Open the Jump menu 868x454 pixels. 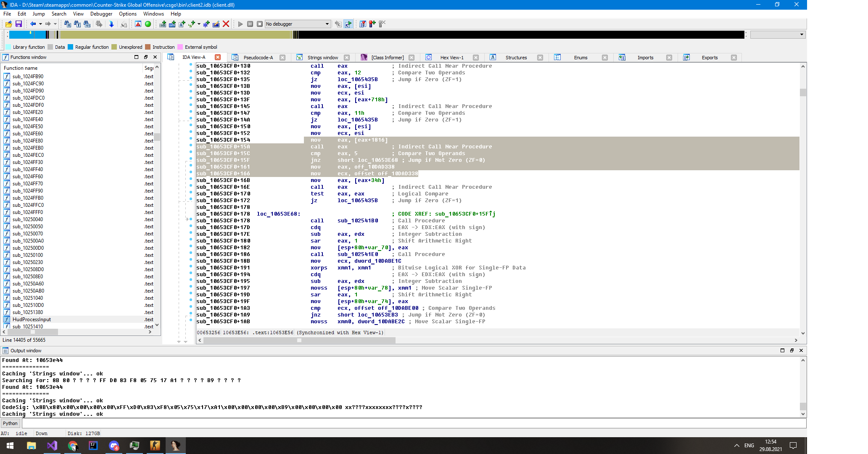click(39, 14)
